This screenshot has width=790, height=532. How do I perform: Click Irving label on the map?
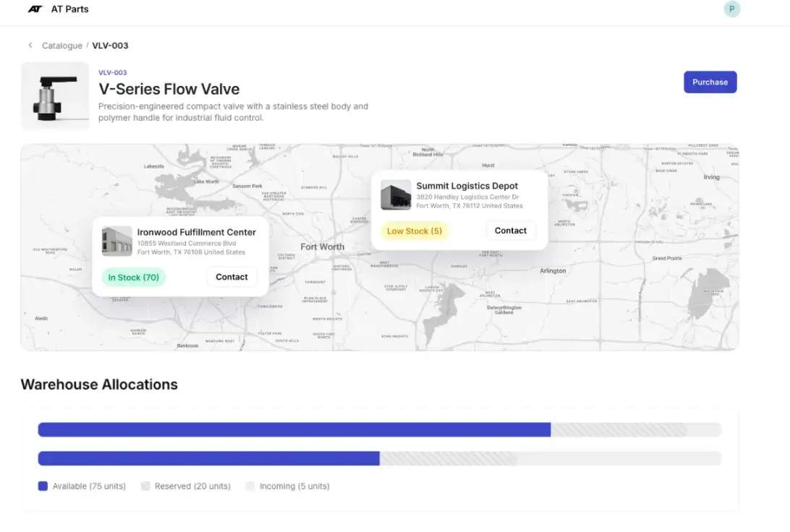711,177
